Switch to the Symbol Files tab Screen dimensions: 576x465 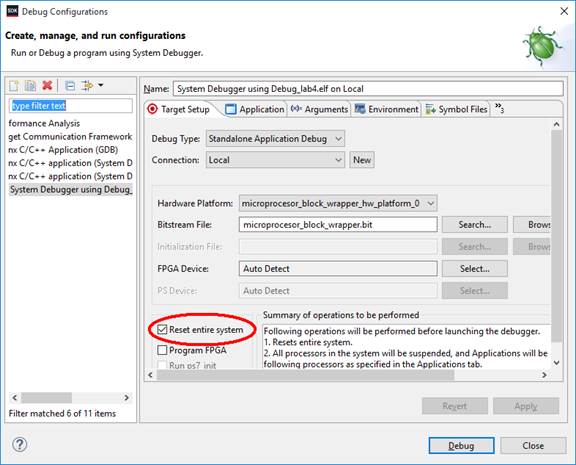[x=457, y=109]
